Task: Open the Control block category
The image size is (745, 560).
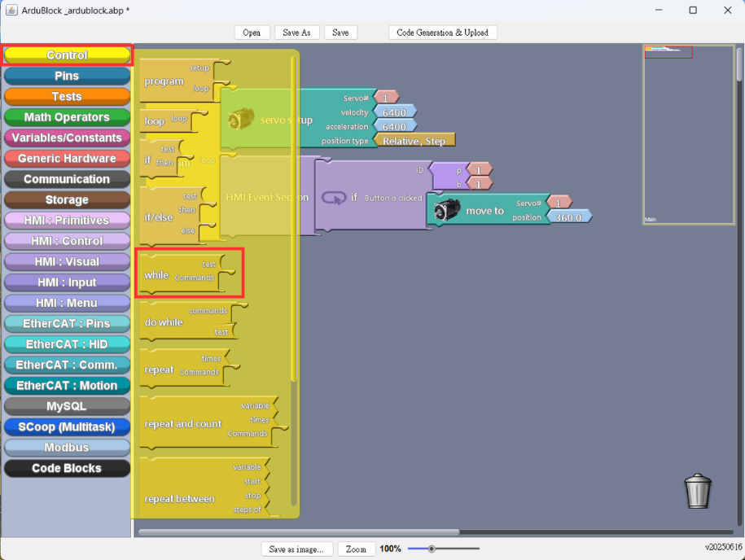Action: tap(67, 55)
